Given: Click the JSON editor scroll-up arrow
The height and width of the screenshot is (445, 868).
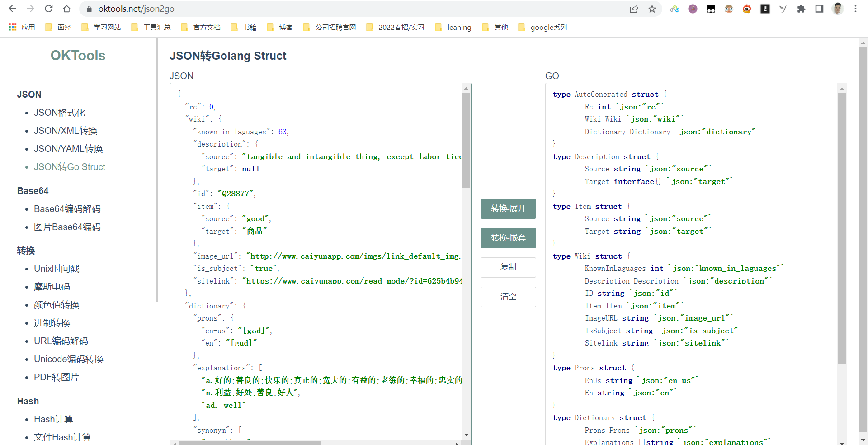Looking at the screenshot, I should (x=466, y=89).
